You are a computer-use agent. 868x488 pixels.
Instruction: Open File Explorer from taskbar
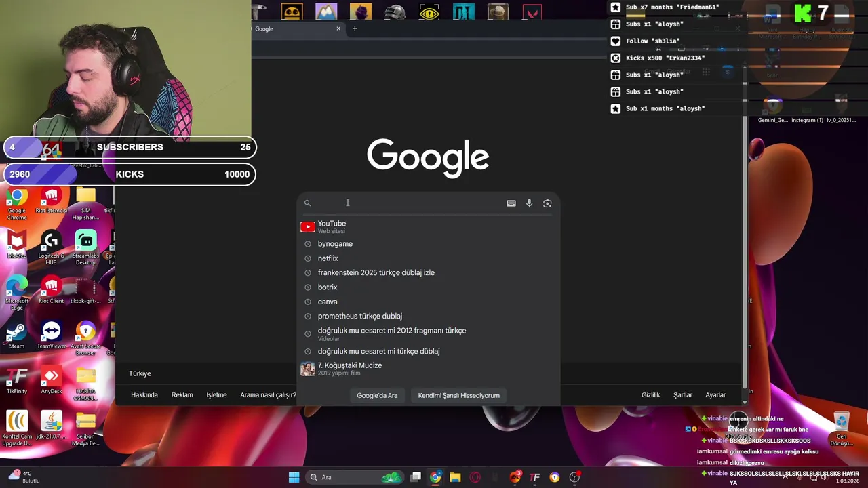click(x=455, y=477)
